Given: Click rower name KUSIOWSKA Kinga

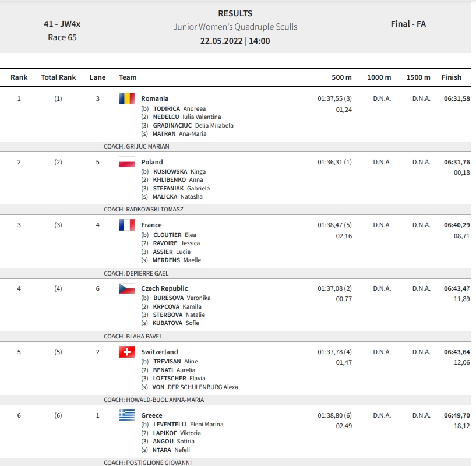Looking at the screenshot, I should (x=179, y=171).
